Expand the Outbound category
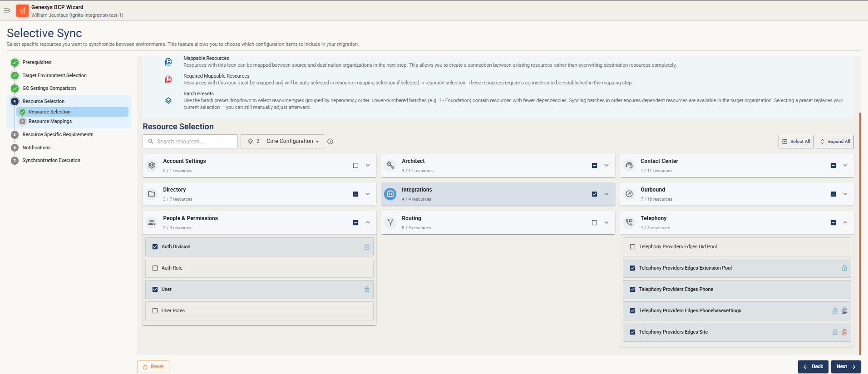868x374 pixels. 845,194
